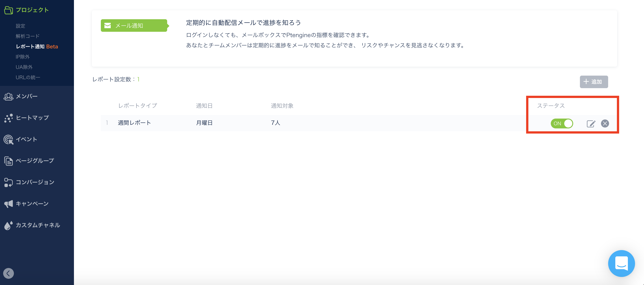
Task: Click the 7人 recipients cell
Action: coord(275,123)
